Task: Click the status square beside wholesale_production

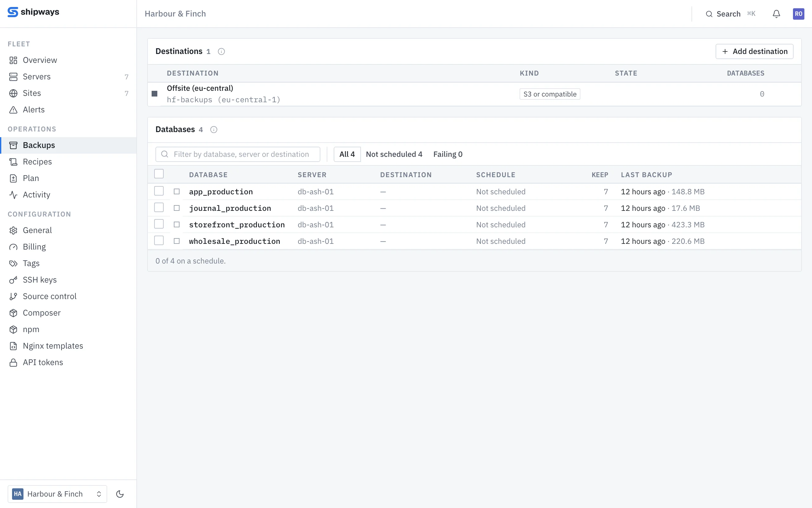Action: coord(177,241)
